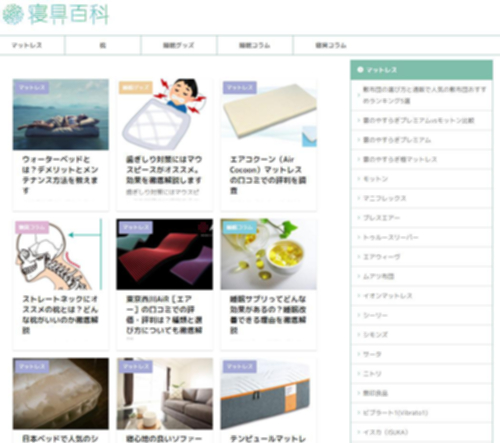The width and height of the screenshot is (500, 443).
Task: Open the ストレートネック pillow article title
Action: 60,314
